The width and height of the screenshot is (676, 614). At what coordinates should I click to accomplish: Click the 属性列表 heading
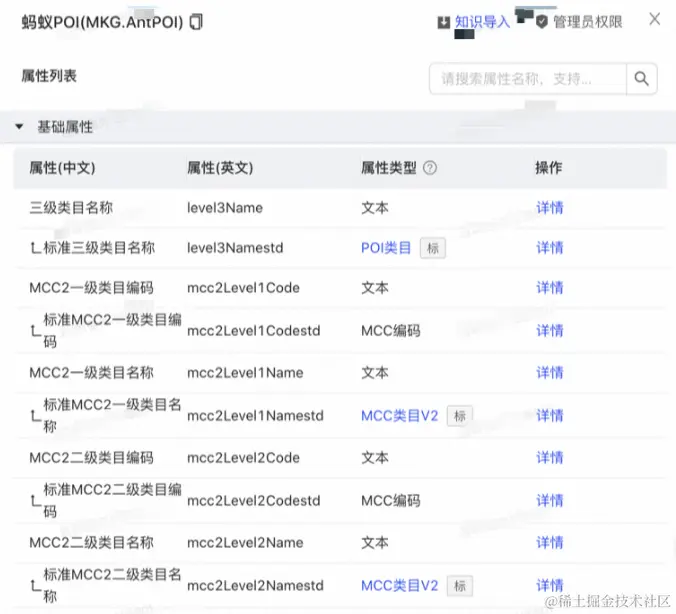(x=49, y=76)
